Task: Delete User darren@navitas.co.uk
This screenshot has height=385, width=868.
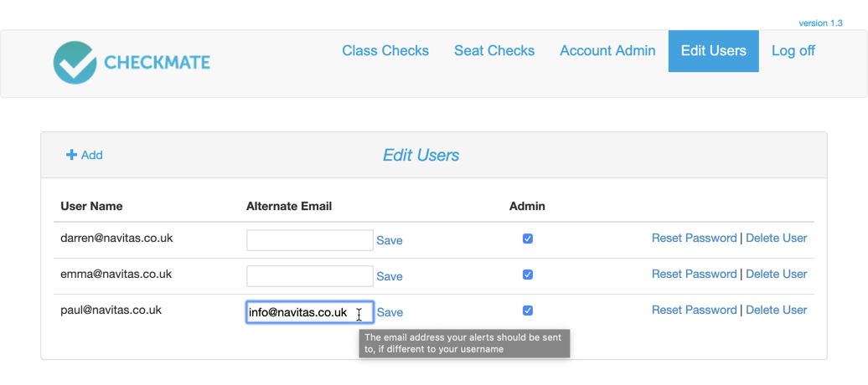Action: click(x=777, y=239)
